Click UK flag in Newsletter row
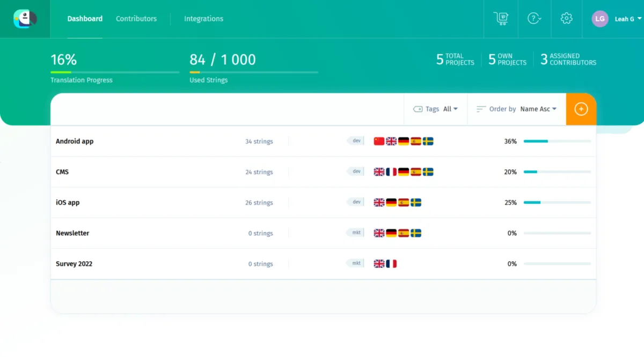Image resolution: width=644 pixels, height=357 pixels. 379,233
